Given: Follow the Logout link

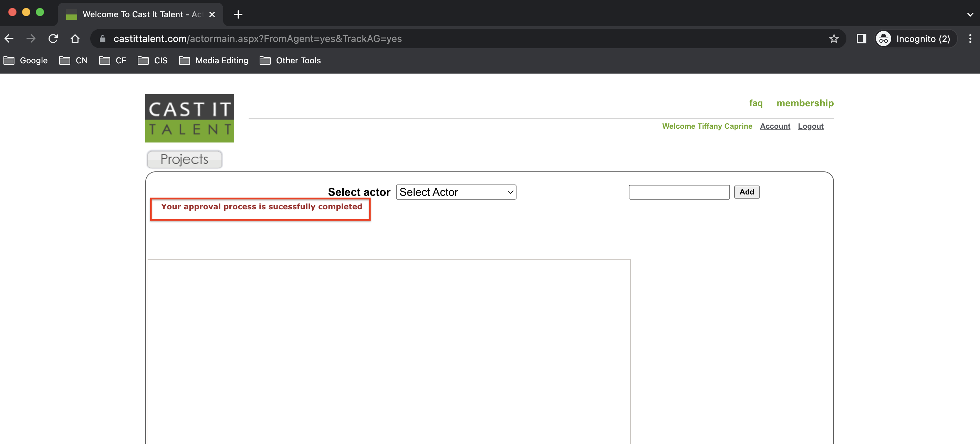Looking at the screenshot, I should click(810, 126).
